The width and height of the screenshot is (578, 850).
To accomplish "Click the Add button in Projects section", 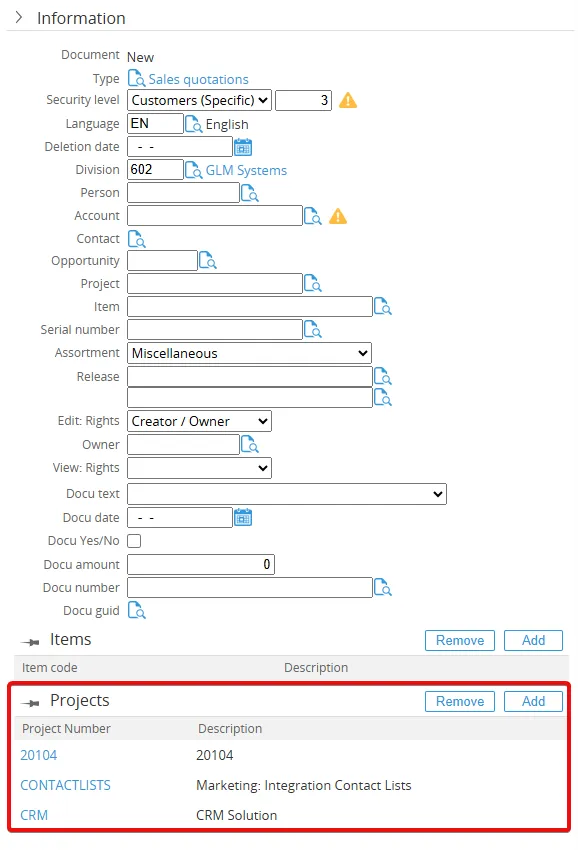I will (534, 701).
